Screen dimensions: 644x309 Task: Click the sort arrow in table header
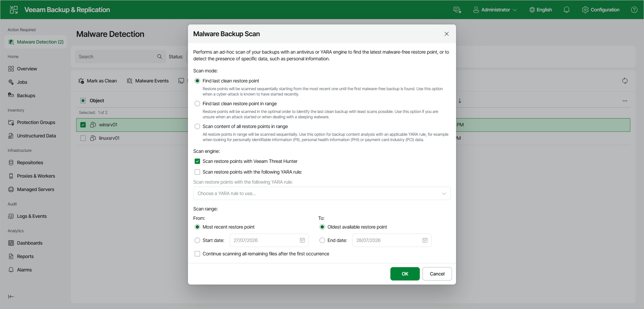point(460,101)
